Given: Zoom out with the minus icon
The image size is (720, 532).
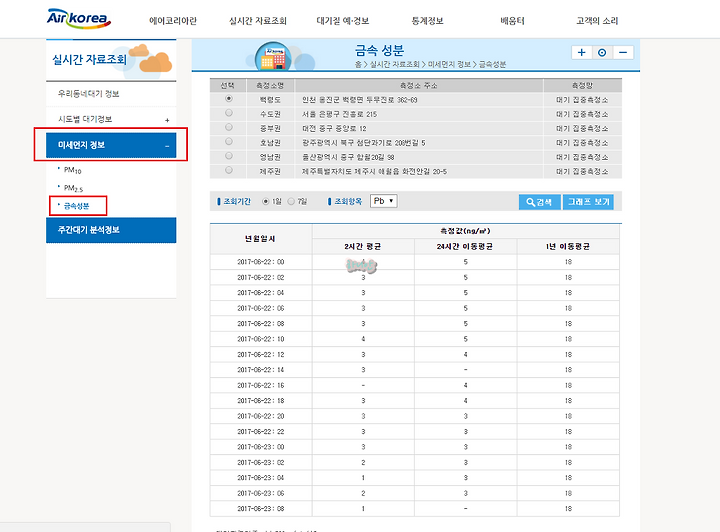Looking at the screenshot, I should pyautogui.click(x=623, y=52).
